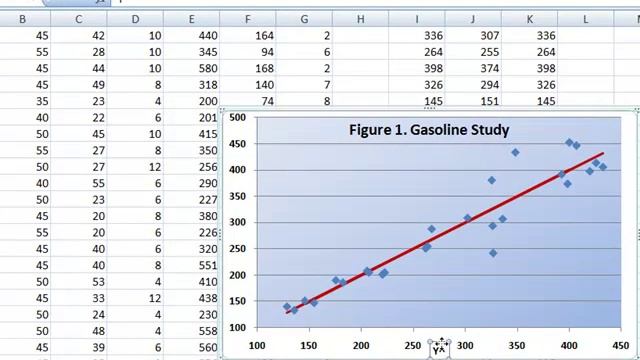Select cell containing 307
The image size is (640, 360).
[x=473, y=36]
